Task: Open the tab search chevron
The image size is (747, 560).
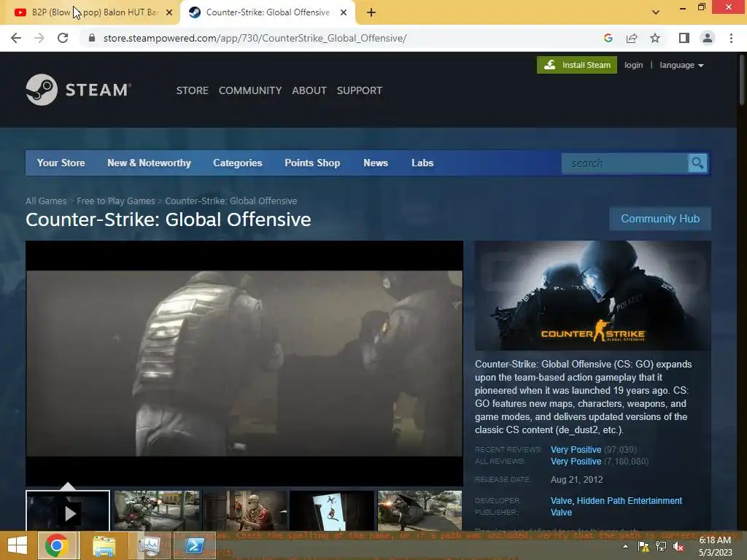Action: 656,12
